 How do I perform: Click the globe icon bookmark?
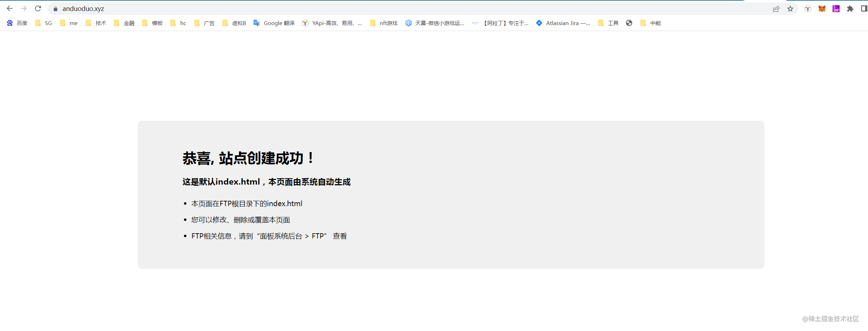[629, 23]
